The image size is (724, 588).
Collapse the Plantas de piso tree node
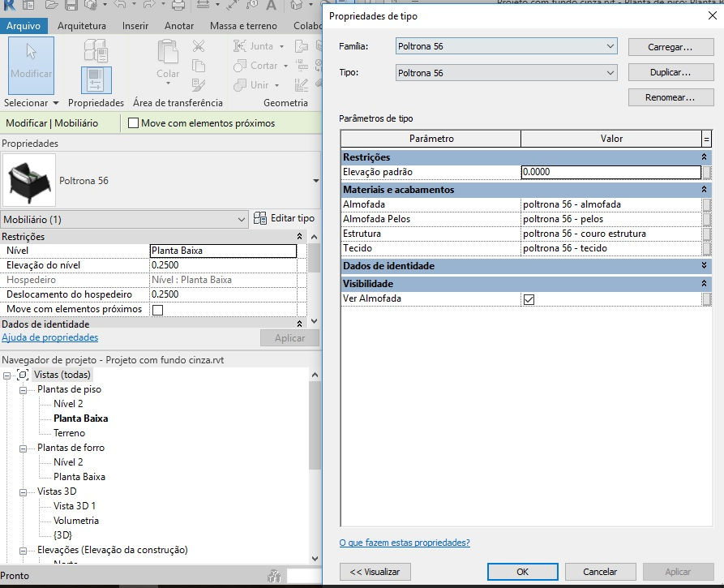pos(23,390)
